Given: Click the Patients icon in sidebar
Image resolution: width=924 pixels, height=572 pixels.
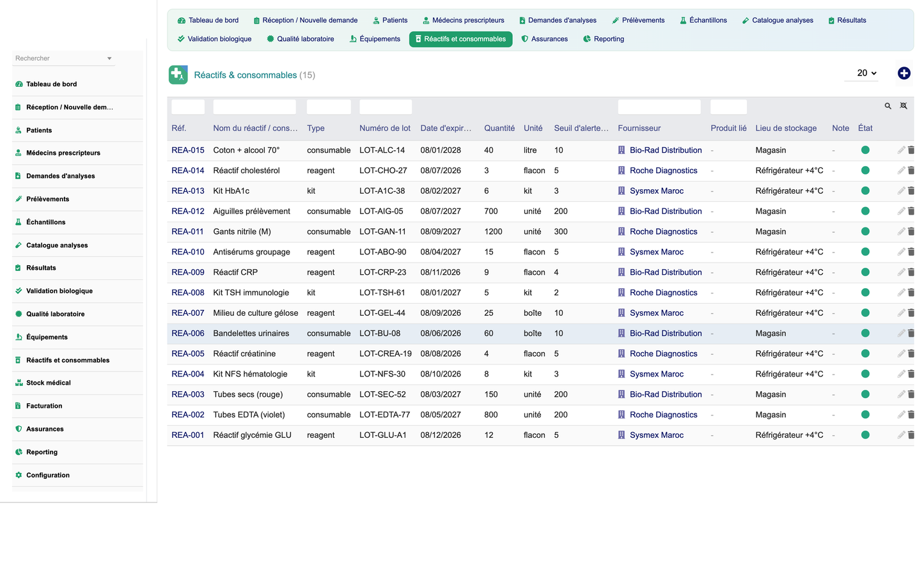Looking at the screenshot, I should point(19,130).
